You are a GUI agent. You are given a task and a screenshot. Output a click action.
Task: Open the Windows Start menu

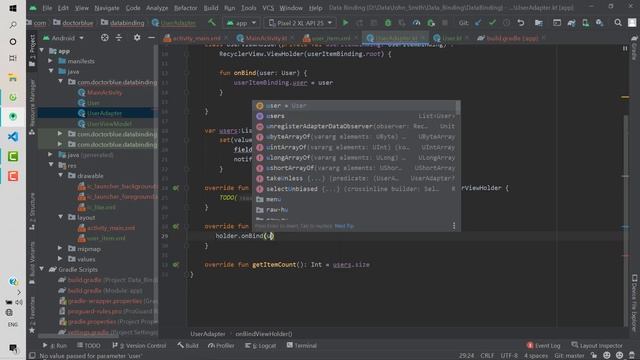pos(13,8)
